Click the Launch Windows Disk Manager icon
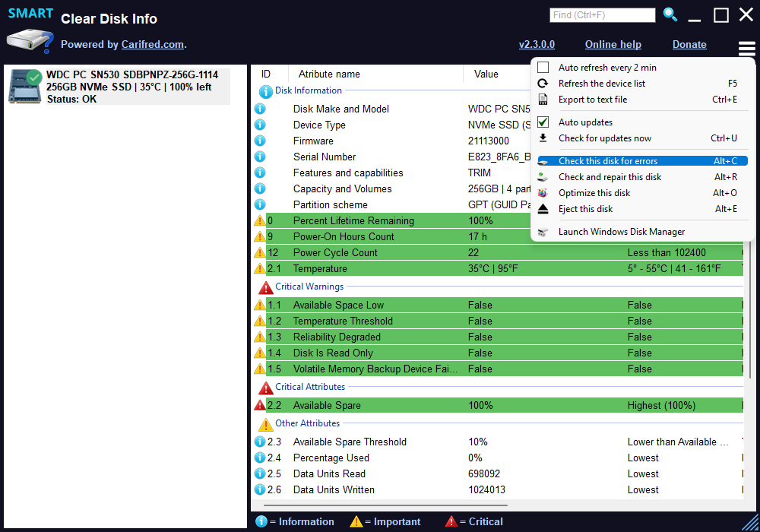This screenshot has height=532, width=760. (x=543, y=232)
